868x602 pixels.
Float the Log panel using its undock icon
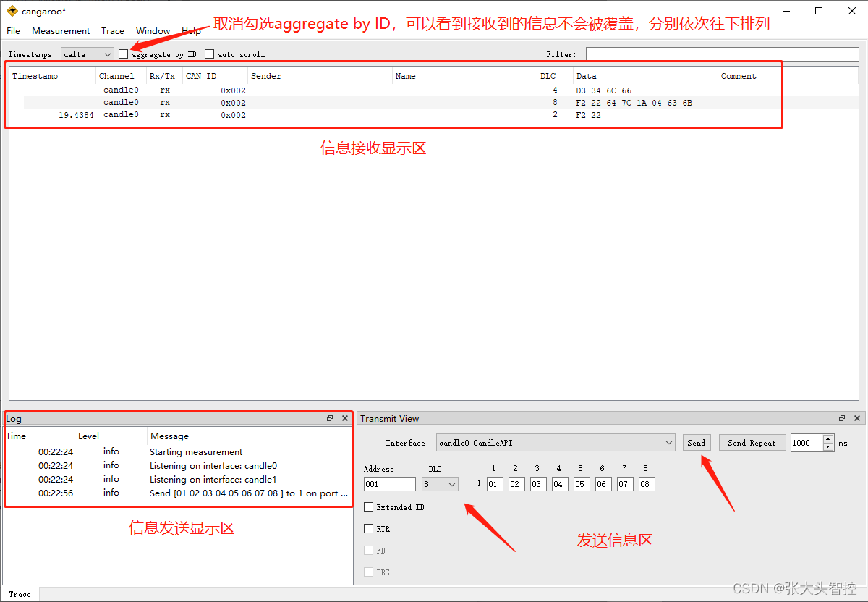pyautogui.click(x=330, y=418)
